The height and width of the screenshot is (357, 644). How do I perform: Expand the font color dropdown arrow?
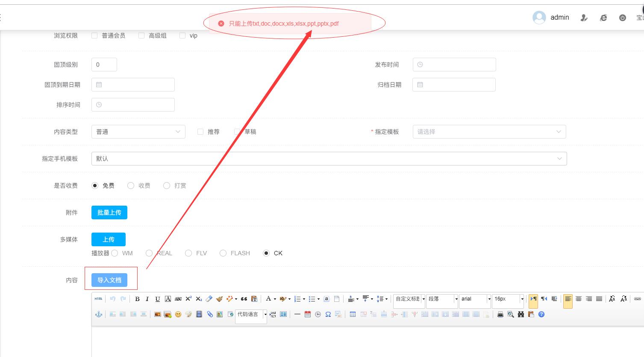point(275,299)
